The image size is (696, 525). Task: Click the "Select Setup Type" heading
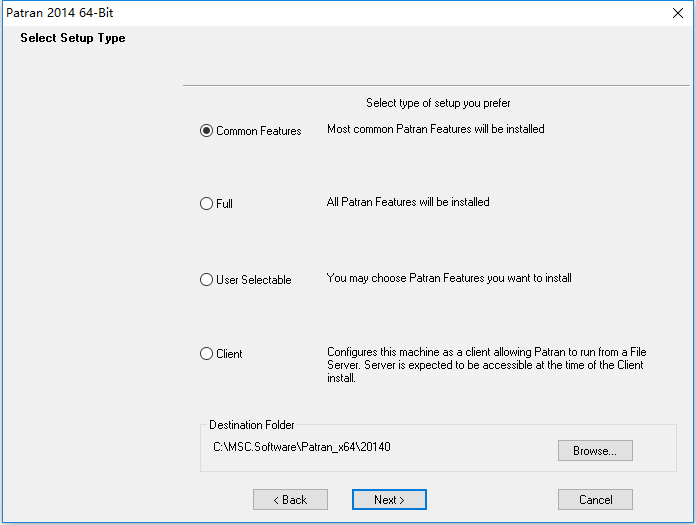[x=73, y=38]
